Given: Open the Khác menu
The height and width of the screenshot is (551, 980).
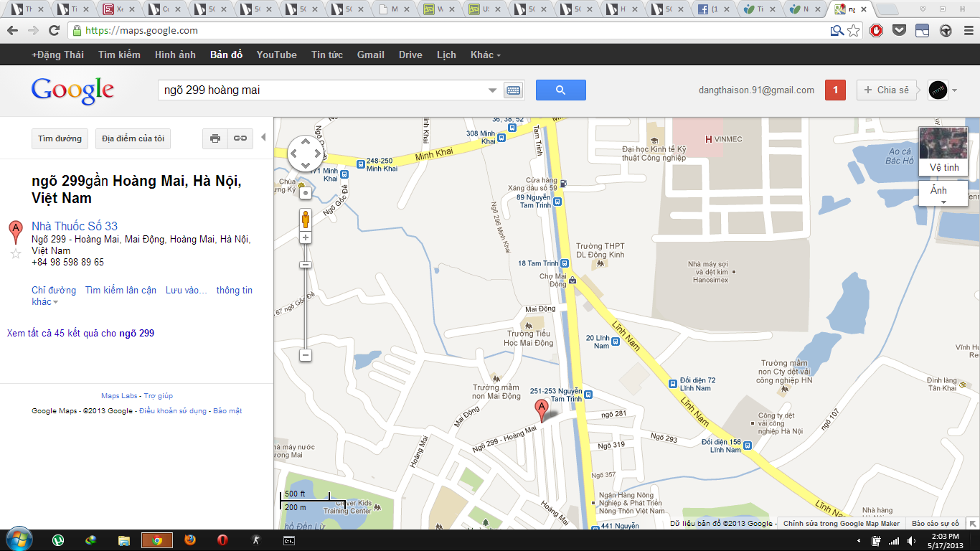Looking at the screenshot, I should pos(486,55).
